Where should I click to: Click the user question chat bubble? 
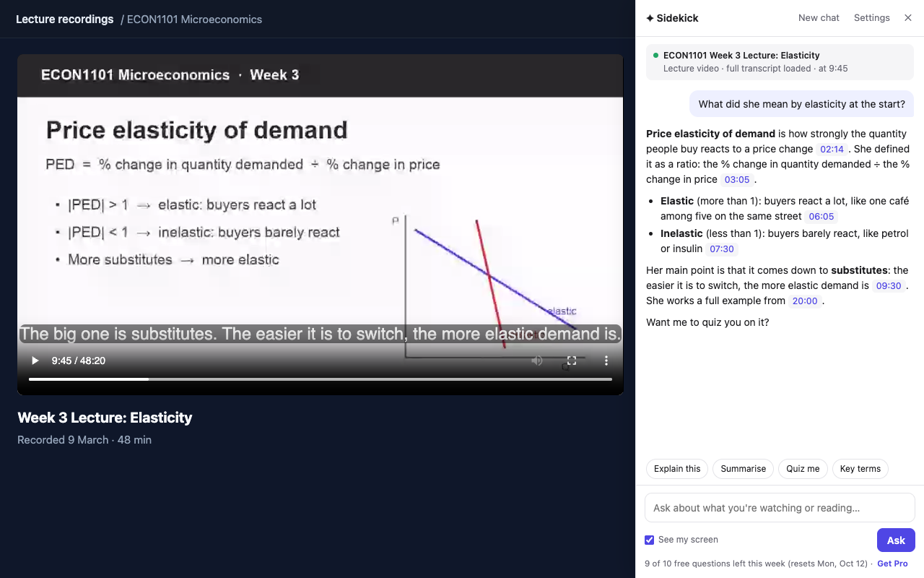coord(801,104)
